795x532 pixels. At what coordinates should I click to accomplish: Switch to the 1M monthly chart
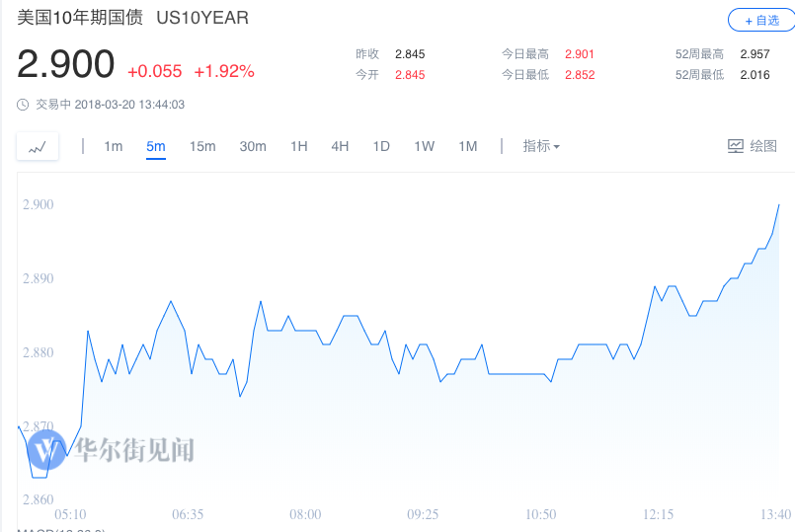(x=468, y=146)
